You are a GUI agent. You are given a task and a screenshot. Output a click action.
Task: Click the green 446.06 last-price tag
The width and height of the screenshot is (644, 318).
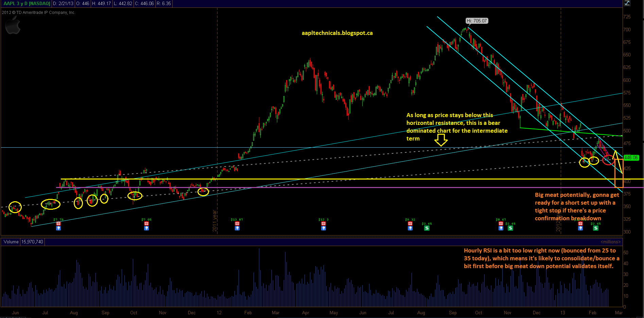pos(631,157)
